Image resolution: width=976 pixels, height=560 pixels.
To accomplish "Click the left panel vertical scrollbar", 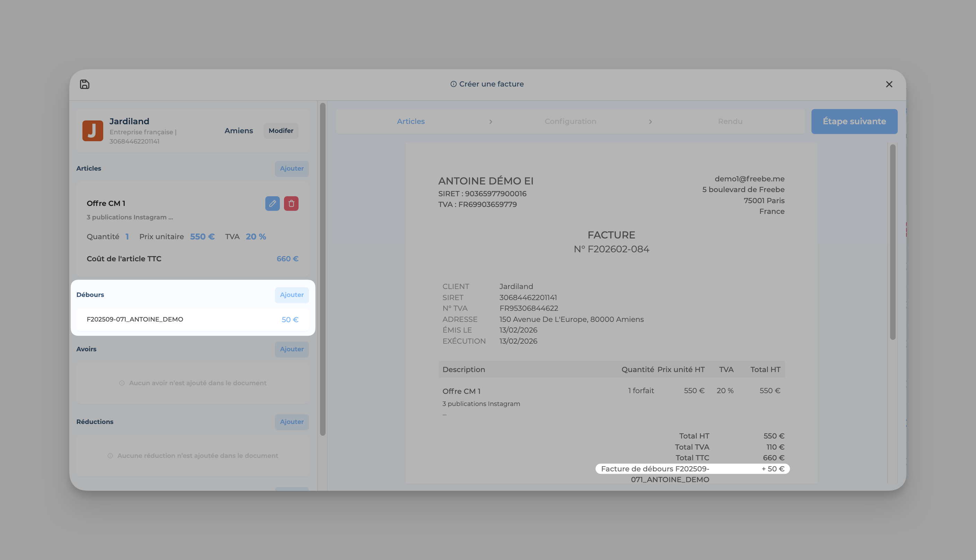I will (322, 269).
